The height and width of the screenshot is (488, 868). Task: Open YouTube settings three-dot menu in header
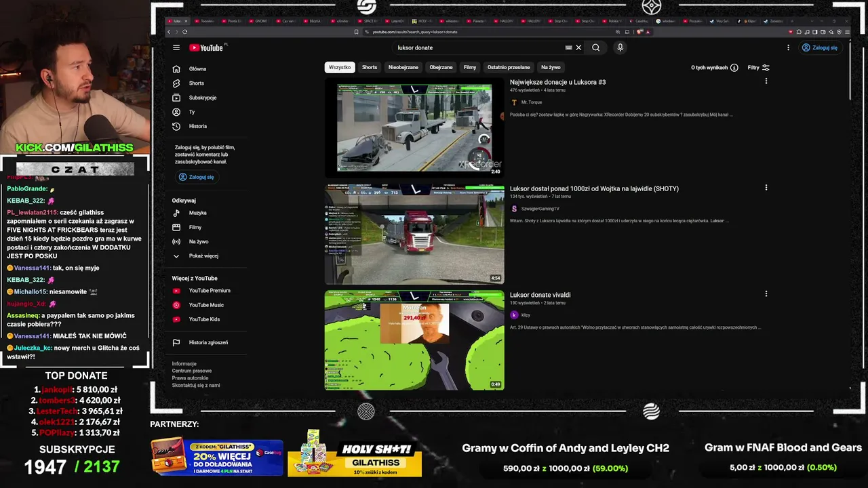[788, 47]
